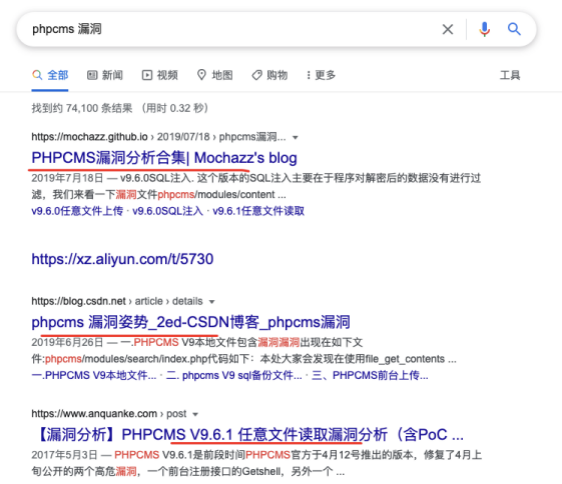Jump to v9.6.0SQL注入 sitelink
Screen dimensions: 562x484
(168, 211)
